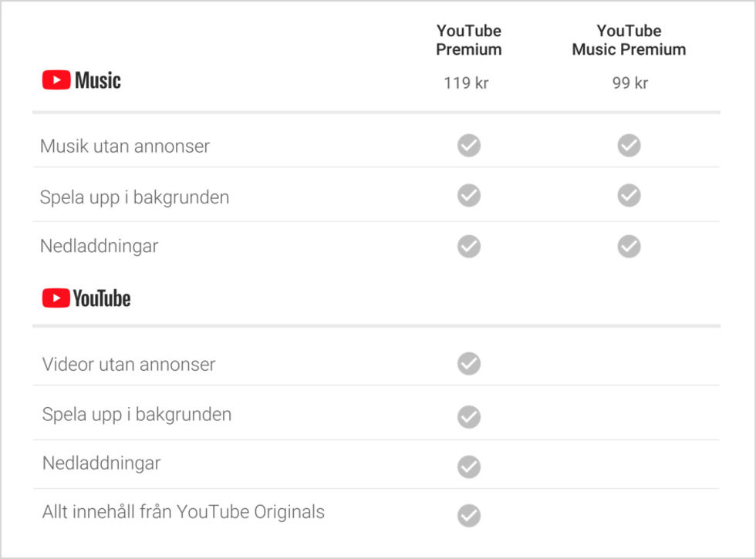
Task: Select the YouTube Premium column heading
Action: (468, 40)
